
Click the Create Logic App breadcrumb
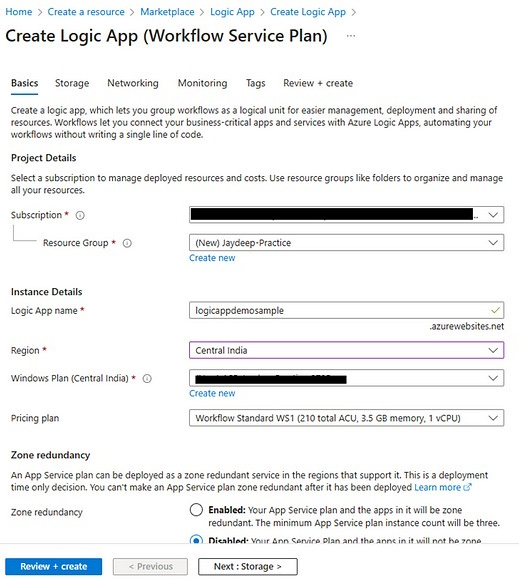click(308, 12)
